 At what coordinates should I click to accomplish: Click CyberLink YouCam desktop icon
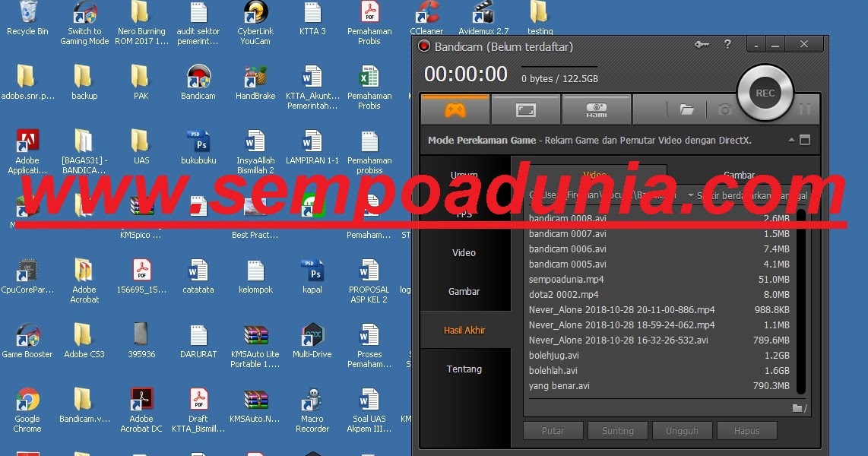coord(255,22)
